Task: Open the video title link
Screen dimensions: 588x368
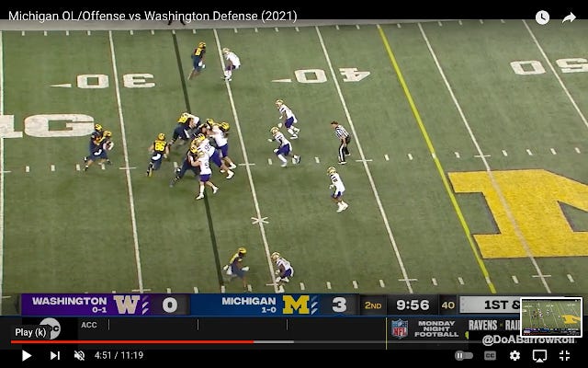Action: 153,17
